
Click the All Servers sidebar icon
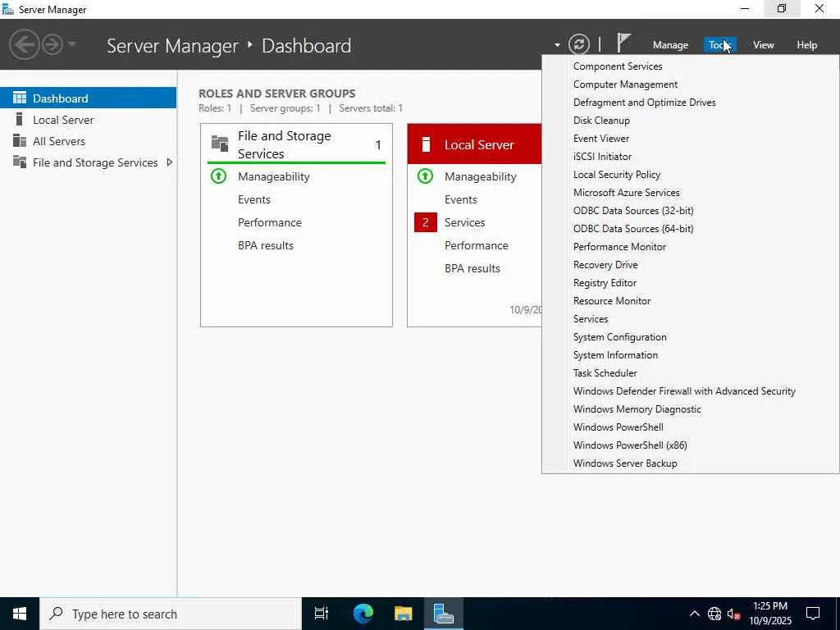[20, 140]
